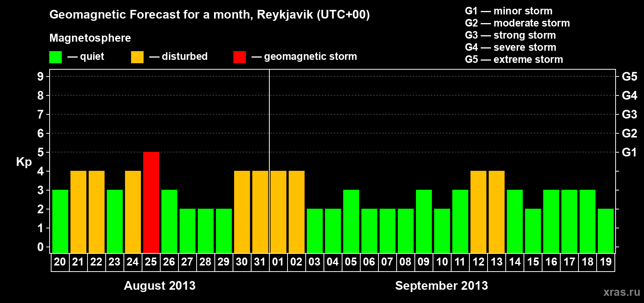Click the G5 label on right axis
Viewport: 644px width, 303px height.
(630, 77)
